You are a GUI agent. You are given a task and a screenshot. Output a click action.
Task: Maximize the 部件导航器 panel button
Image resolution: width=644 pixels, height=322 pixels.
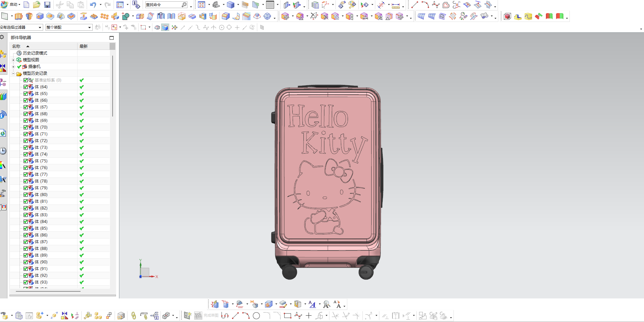[112, 38]
